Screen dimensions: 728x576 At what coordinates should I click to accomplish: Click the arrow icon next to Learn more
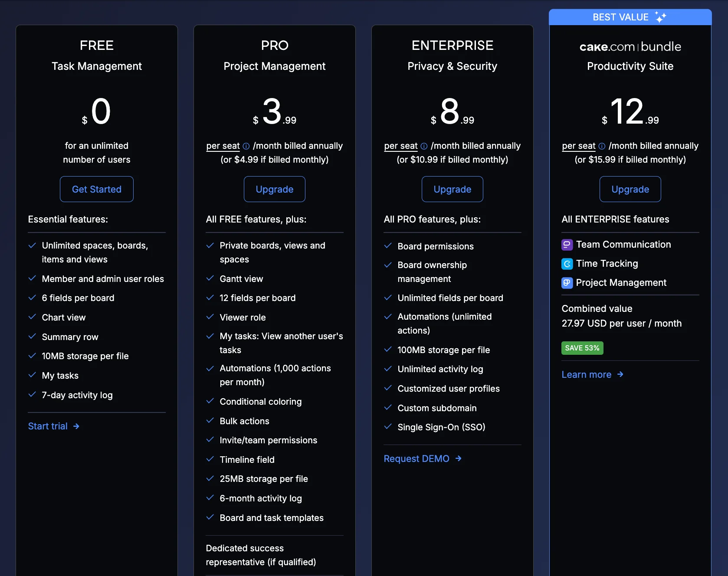coord(620,374)
